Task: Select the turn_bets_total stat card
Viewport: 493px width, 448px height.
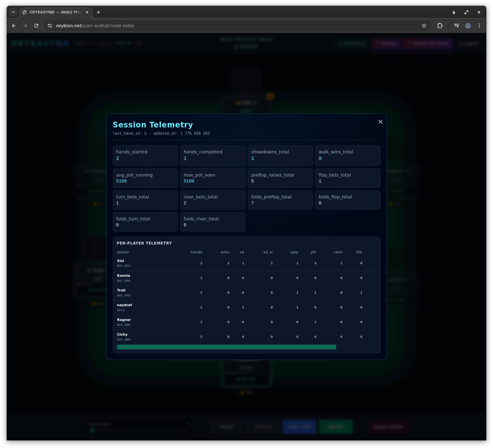Action: coord(145,200)
